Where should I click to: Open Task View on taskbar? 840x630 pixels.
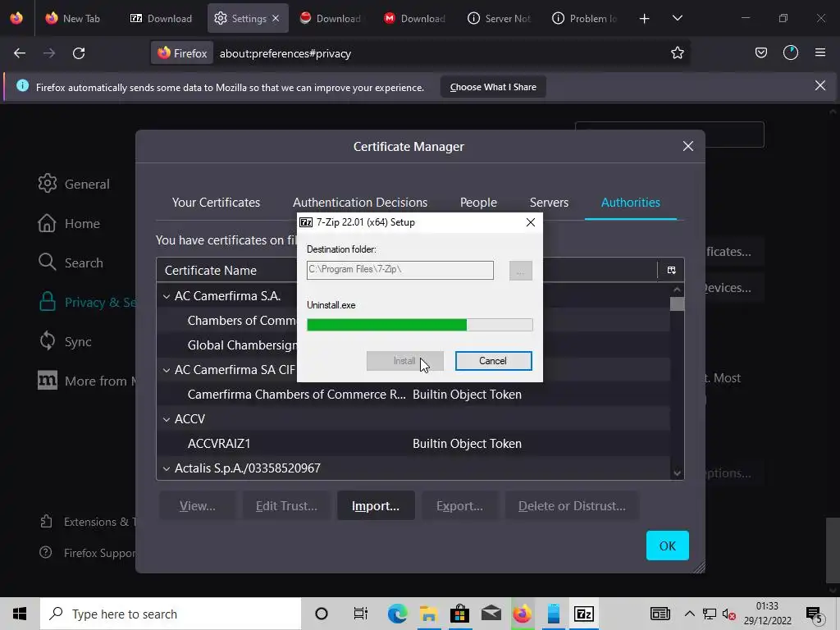(361, 614)
